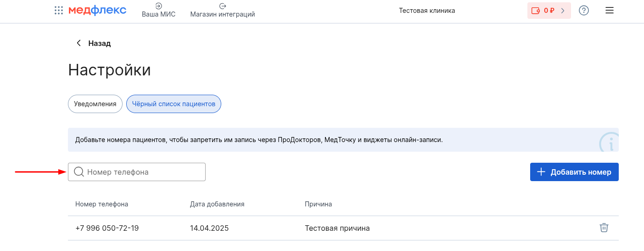Click the Назад link
This screenshot has height=251, width=644.
click(x=100, y=43)
